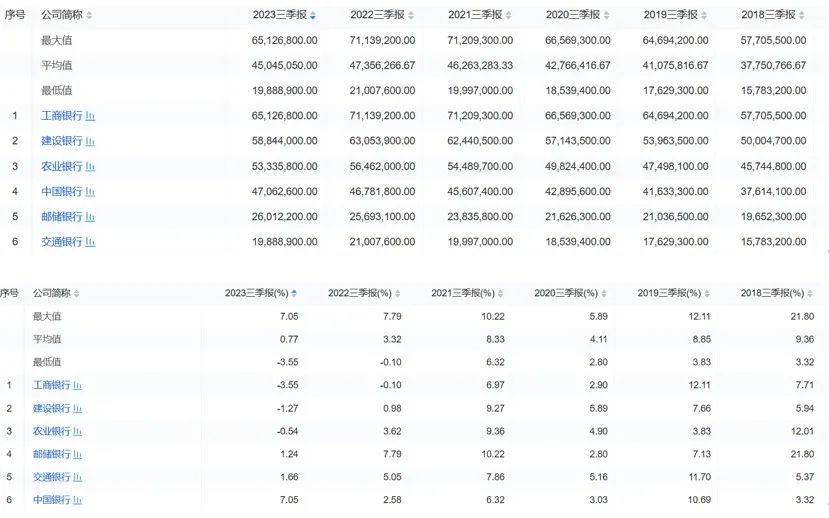
Task: Select percentage cell -1.27
Action: click(x=288, y=409)
